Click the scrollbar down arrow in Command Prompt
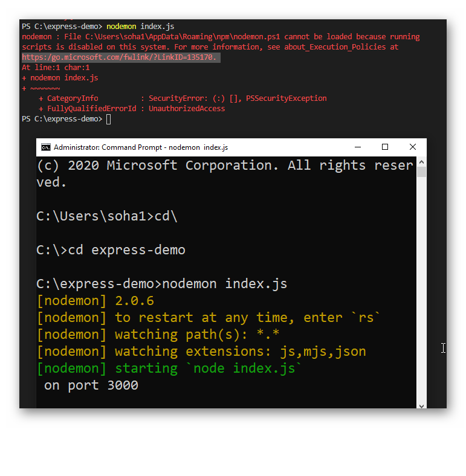This screenshot has width=466, height=476. pyautogui.click(x=421, y=406)
